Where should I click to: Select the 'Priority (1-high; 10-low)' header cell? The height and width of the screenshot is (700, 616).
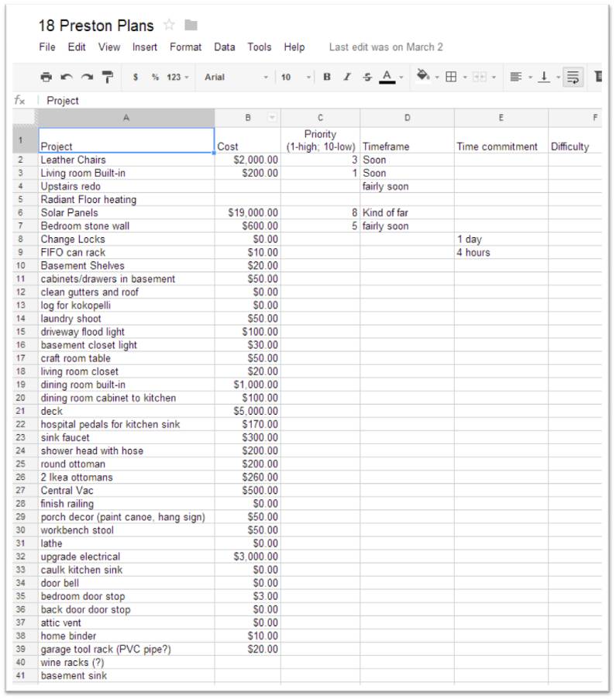click(x=321, y=140)
